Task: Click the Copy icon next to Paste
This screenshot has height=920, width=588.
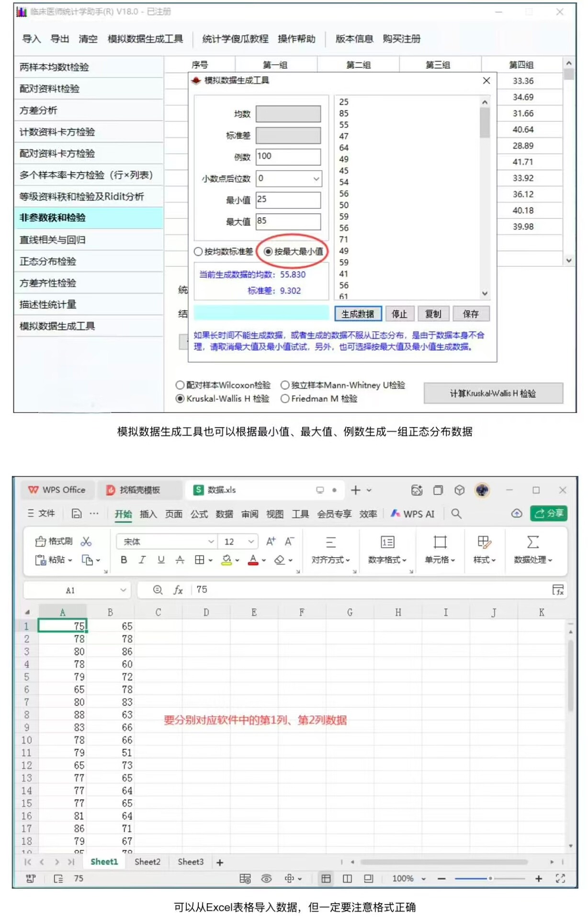Action: click(x=87, y=560)
